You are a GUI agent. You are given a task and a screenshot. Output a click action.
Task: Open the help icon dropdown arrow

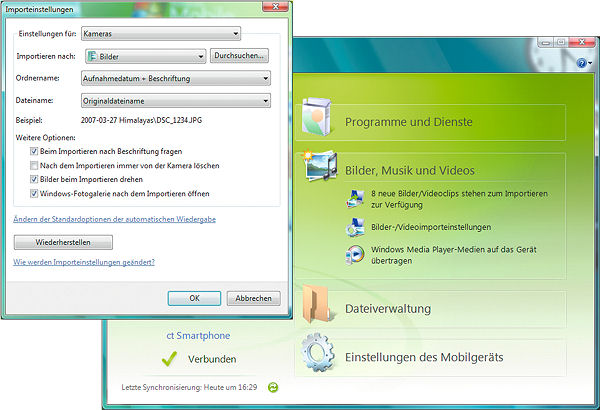pyautogui.click(x=590, y=63)
